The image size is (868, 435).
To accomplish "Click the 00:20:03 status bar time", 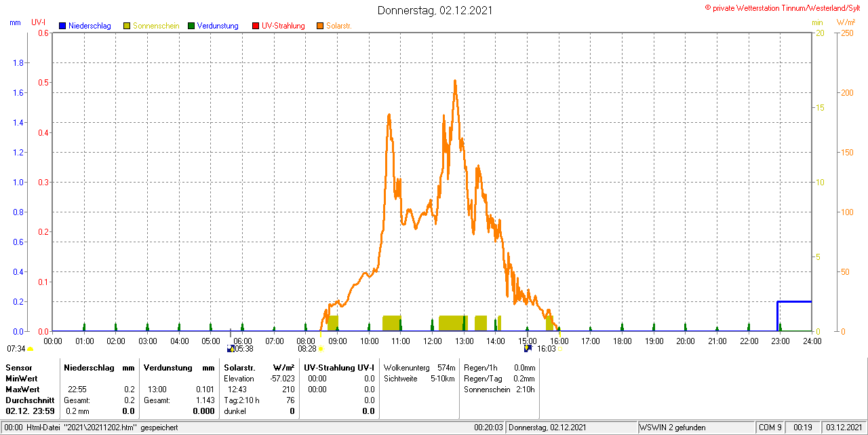I will pos(488,428).
